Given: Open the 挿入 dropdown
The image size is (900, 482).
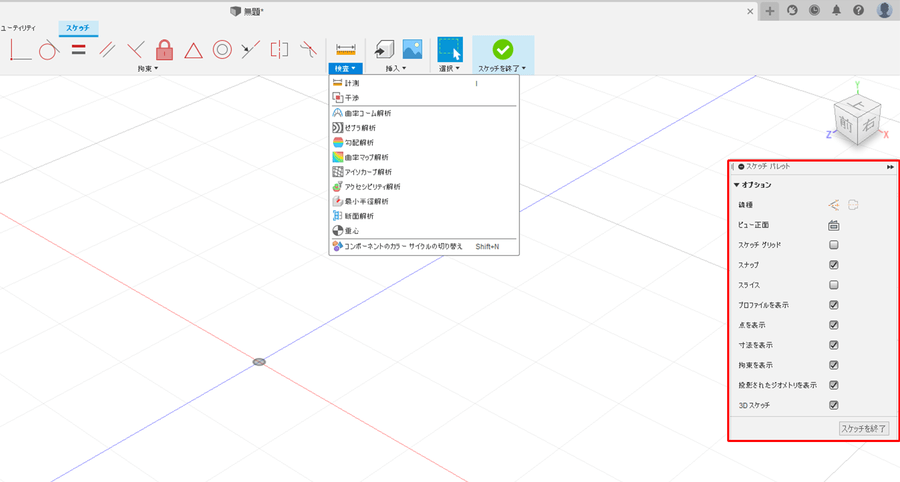Looking at the screenshot, I should (395, 69).
